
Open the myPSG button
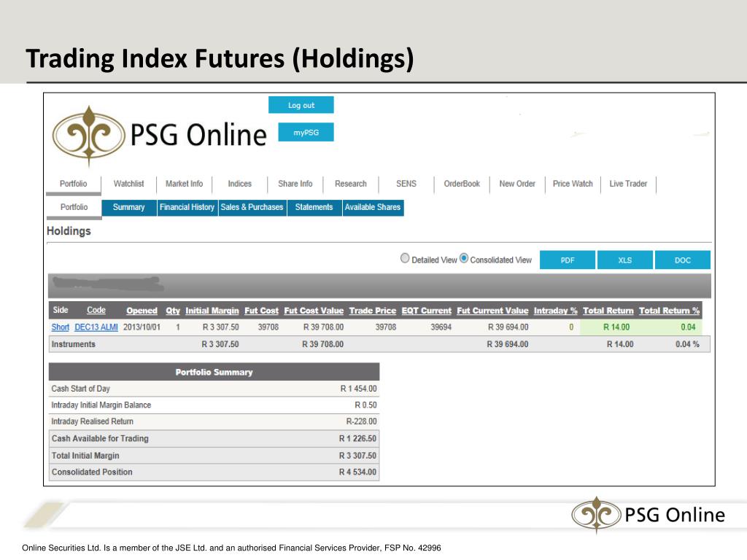tap(306, 133)
